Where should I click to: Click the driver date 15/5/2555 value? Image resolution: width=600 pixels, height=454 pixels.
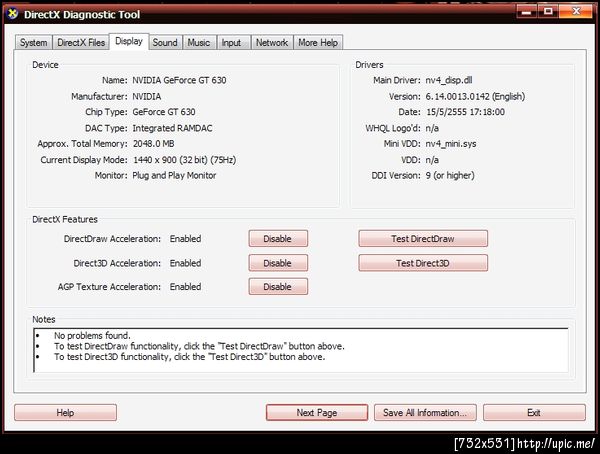pyautogui.click(x=465, y=112)
